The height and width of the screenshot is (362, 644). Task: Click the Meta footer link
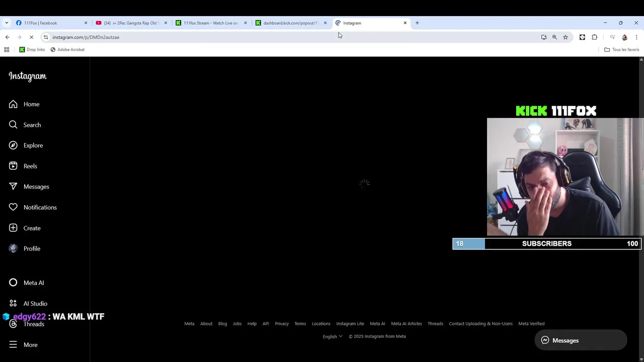[189, 324]
